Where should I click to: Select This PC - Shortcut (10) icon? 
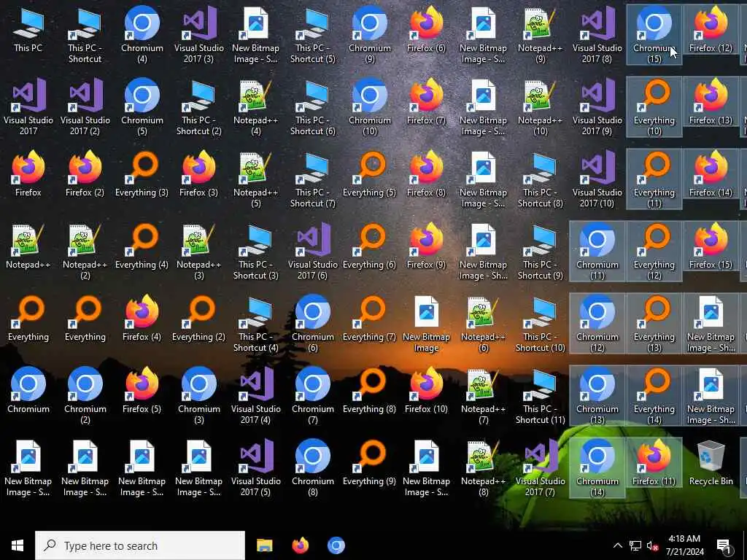[541, 324]
